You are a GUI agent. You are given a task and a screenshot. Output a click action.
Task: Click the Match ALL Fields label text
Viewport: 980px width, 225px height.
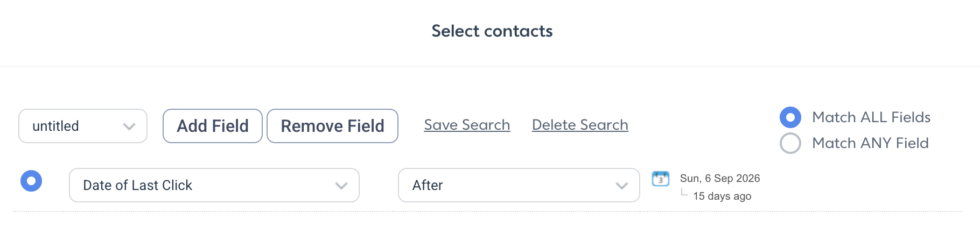871,117
